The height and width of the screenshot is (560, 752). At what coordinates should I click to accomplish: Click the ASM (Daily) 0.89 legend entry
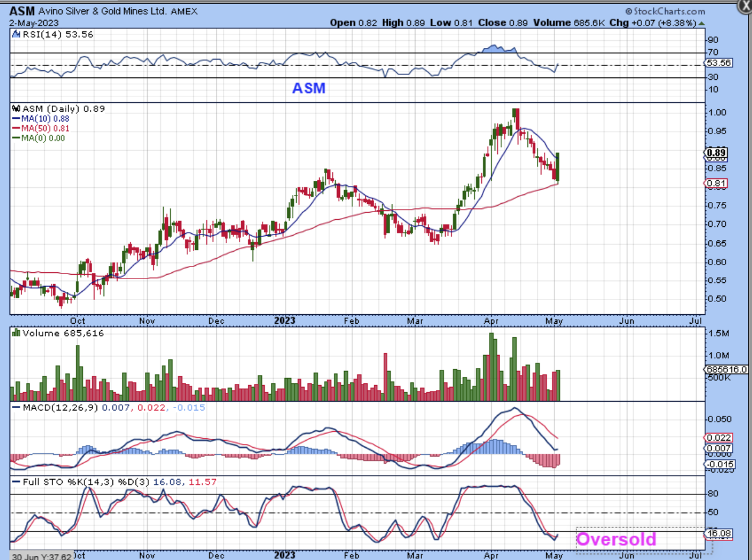[x=59, y=109]
